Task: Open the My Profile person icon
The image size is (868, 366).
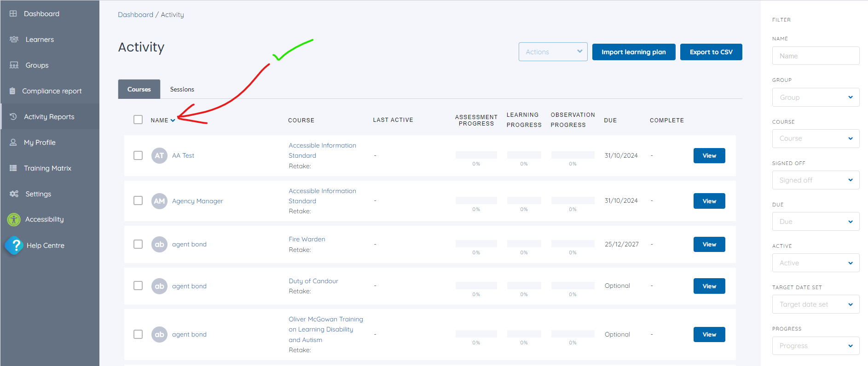Action: pyautogui.click(x=13, y=143)
